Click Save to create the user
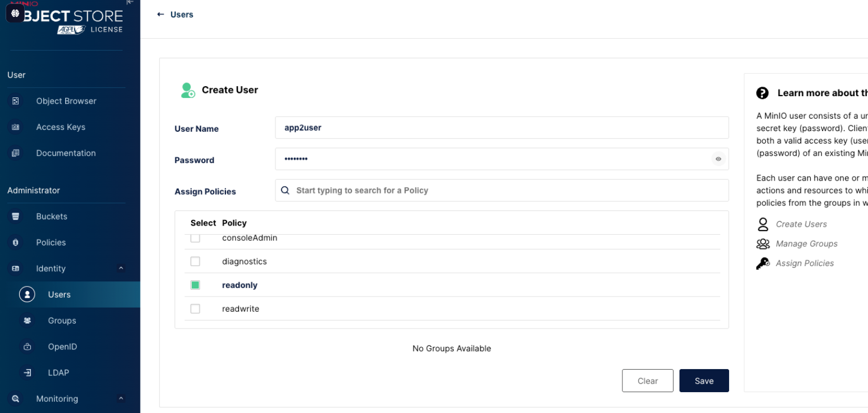This screenshot has width=868, height=413. pyautogui.click(x=704, y=381)
